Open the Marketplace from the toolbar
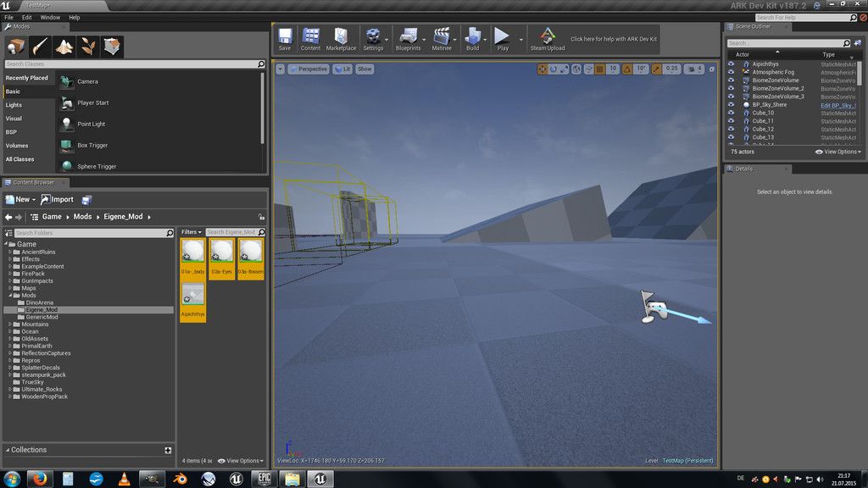868x488 pixels. (x=341, y=38)
